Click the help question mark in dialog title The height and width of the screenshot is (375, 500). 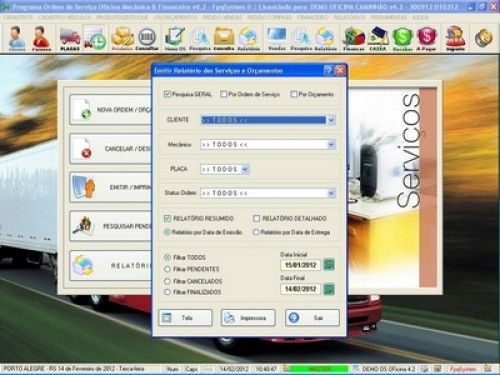[328, 70]
